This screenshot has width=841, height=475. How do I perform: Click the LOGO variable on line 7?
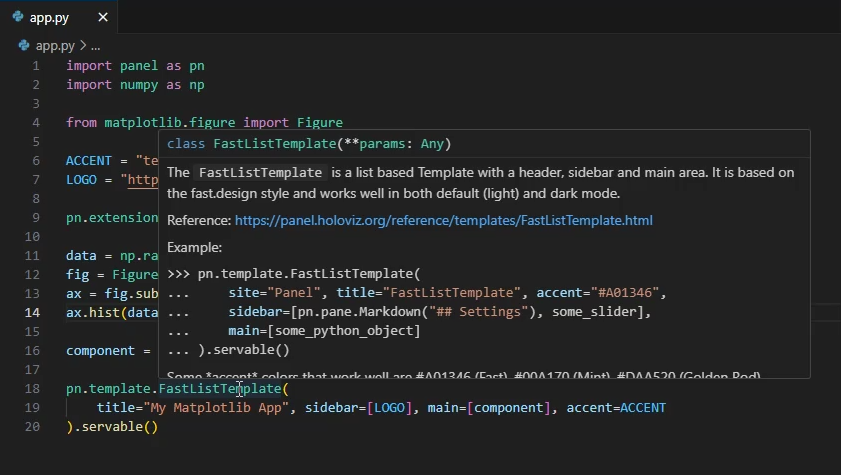82,180
